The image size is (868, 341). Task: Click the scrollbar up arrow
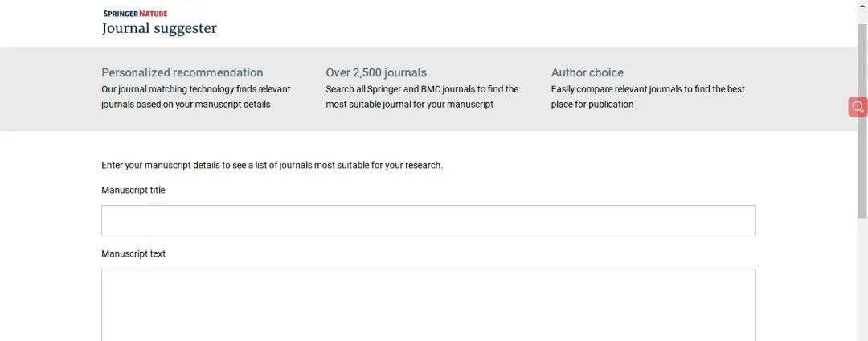(862, 5)
